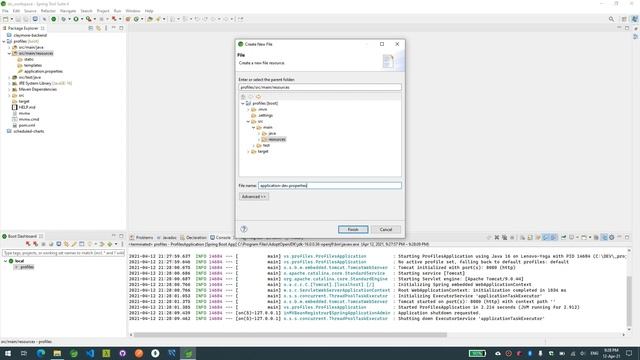Screen dimensions: 640x360
Task: Open the Help menu
Action: click(149, 11)
